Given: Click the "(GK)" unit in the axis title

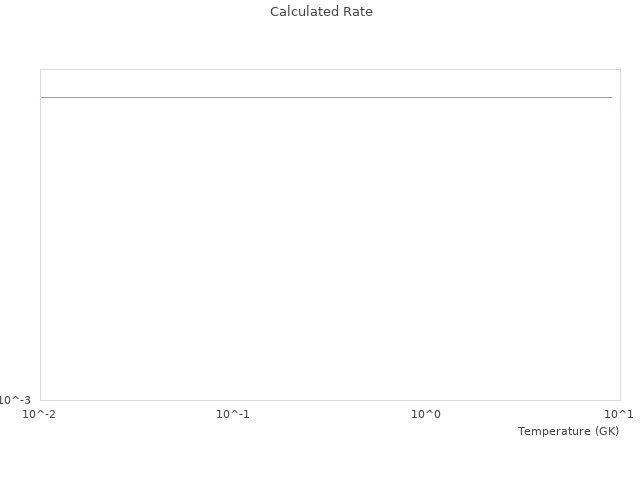Looking at the screenshot, I should [606, 431].
